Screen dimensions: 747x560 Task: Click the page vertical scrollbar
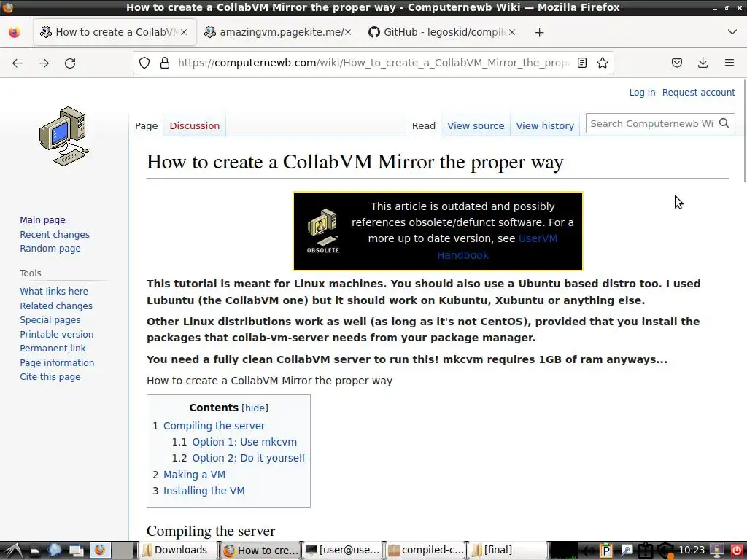coord(744,131)
